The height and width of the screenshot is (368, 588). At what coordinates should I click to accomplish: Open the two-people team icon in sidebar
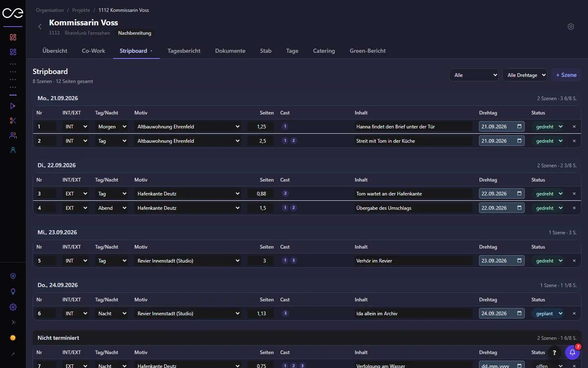tap(13, 135)
